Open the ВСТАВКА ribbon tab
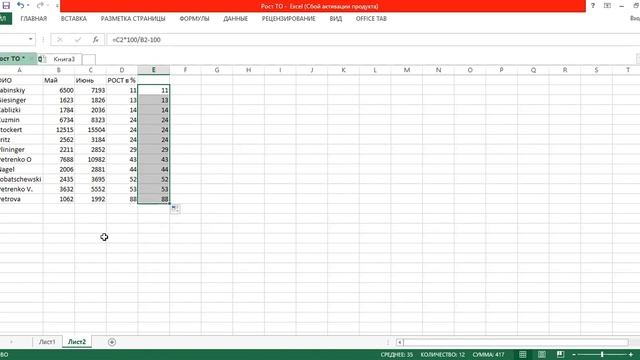This screenshot has height=360, width=640. click(x=73, y=19)
